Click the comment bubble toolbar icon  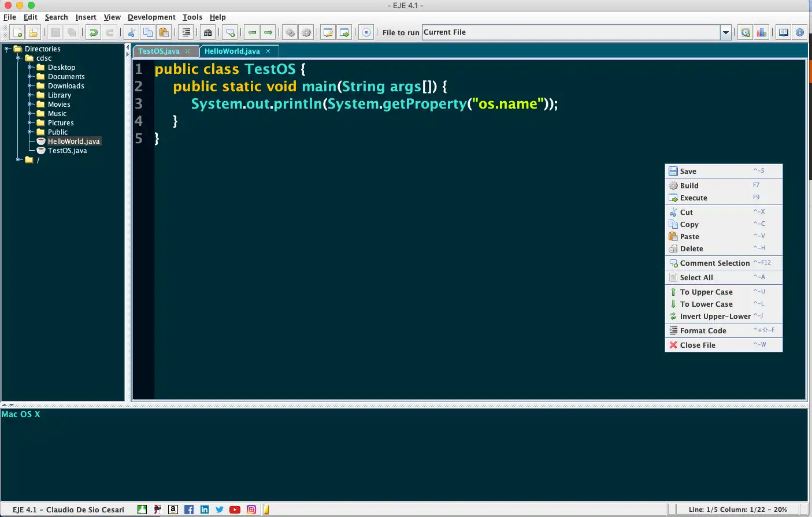pos(231,33)
